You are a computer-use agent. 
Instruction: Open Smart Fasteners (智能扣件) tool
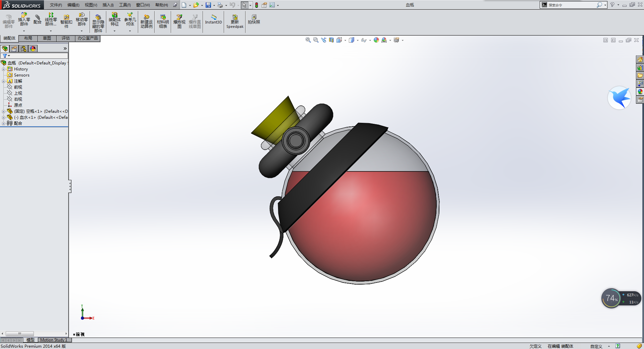tap(66, 21)
